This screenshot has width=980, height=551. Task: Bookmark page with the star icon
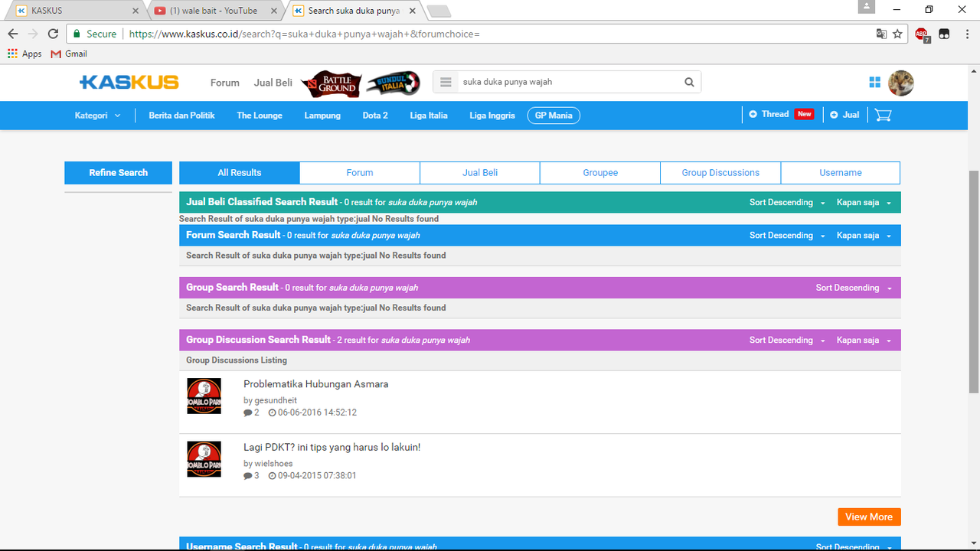[897, 34]
